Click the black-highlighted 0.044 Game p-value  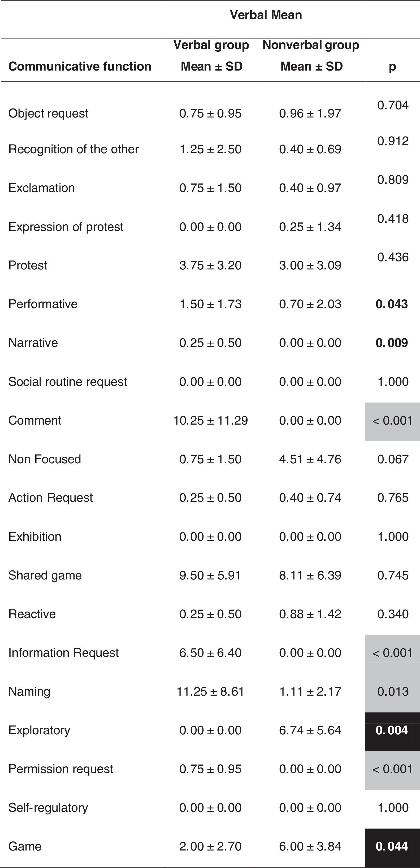coord(392,847)
